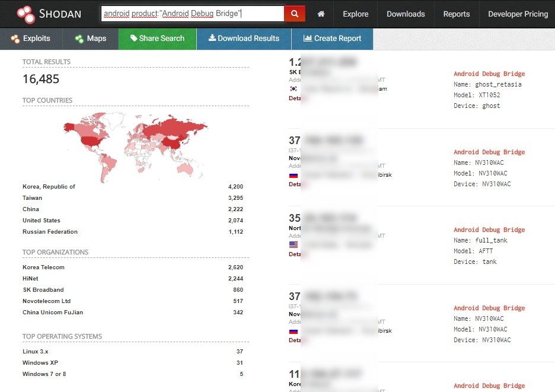Open the Downloads menu item
Screen dimensions: 555x392
pyautogui.click(x=406, y=14)
